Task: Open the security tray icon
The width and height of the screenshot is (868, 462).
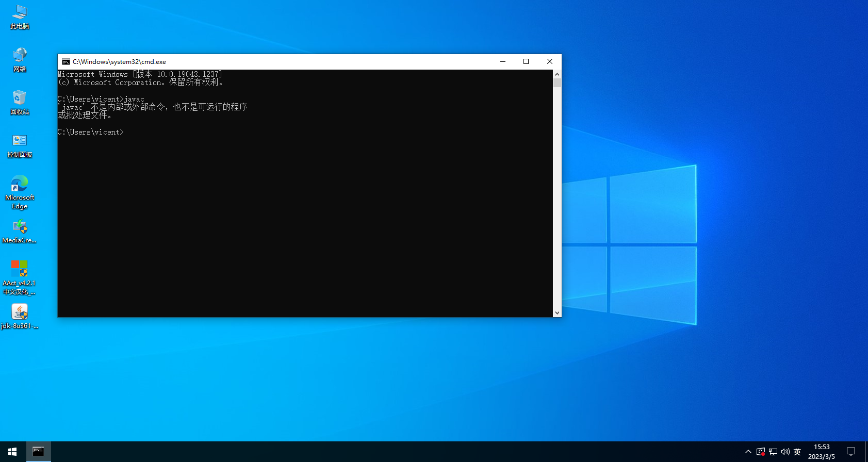Action: coord(761,452)
